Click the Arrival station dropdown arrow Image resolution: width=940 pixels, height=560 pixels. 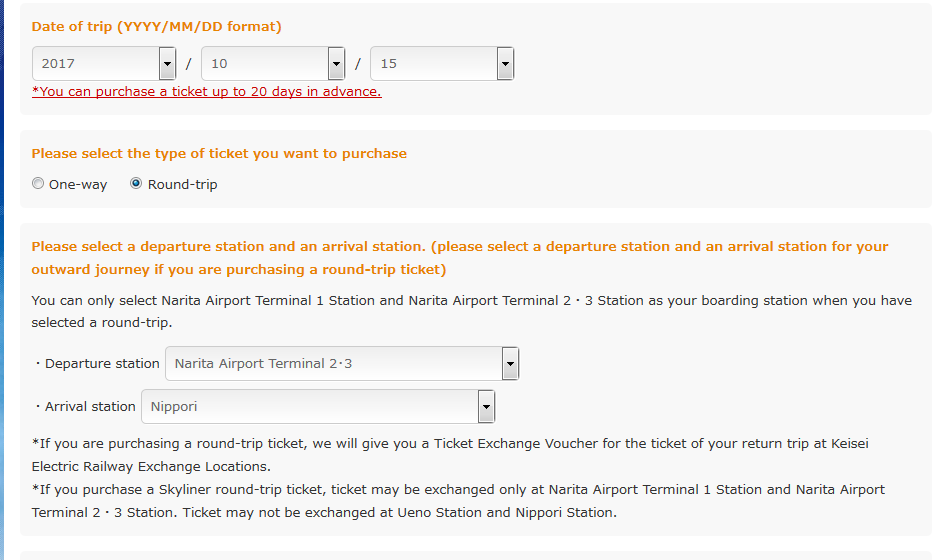(486, 407)
